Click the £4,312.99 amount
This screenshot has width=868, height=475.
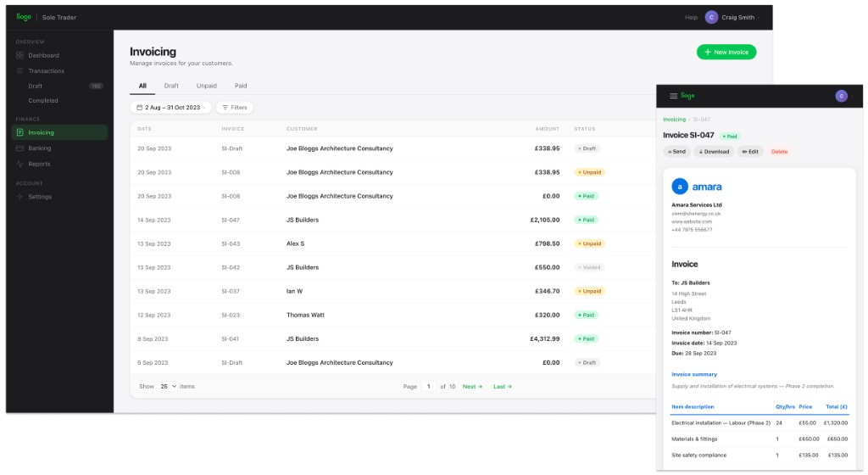click(545, 338)
